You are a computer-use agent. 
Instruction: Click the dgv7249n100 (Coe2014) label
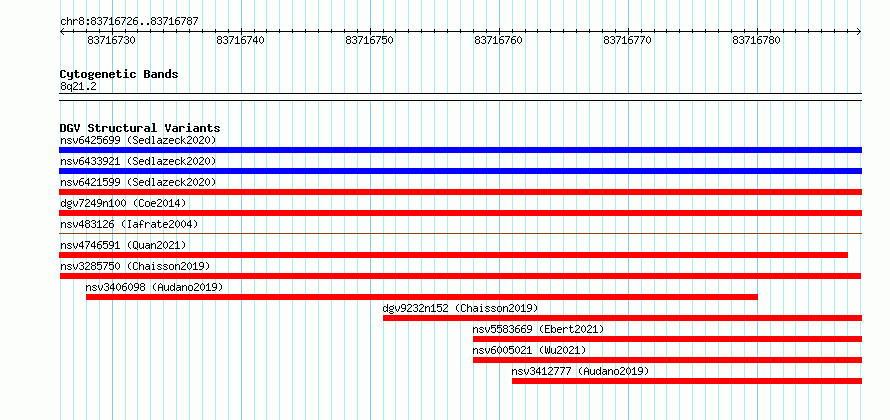tap(123, 203)
